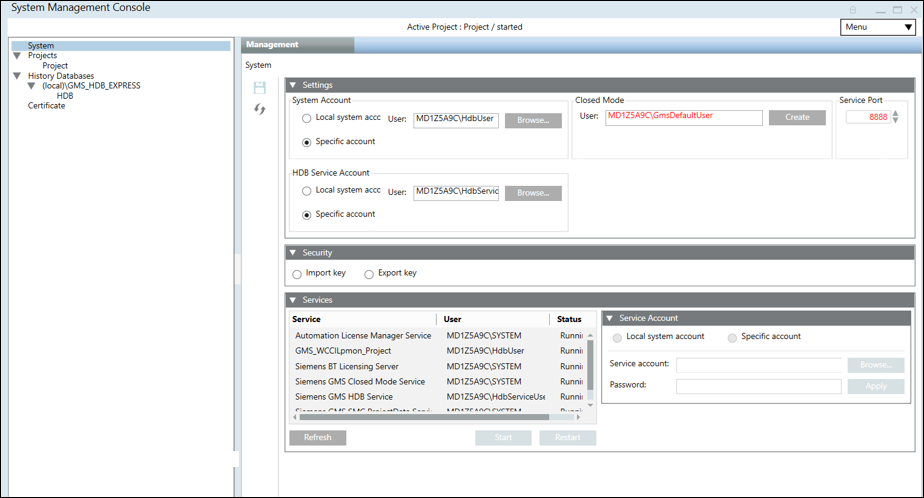Collapse the Settings section
This screenshot has width=924, height=498.
294,85
